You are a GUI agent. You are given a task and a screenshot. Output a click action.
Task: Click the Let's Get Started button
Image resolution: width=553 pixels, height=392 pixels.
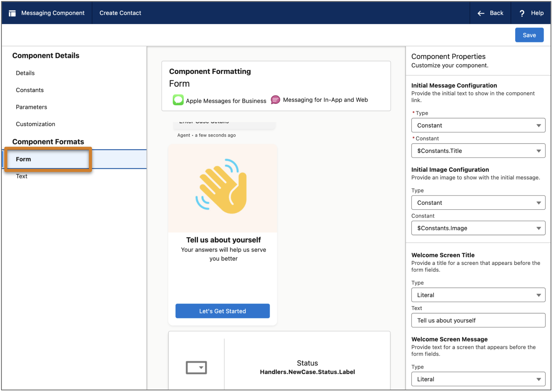tap(222, 311)
